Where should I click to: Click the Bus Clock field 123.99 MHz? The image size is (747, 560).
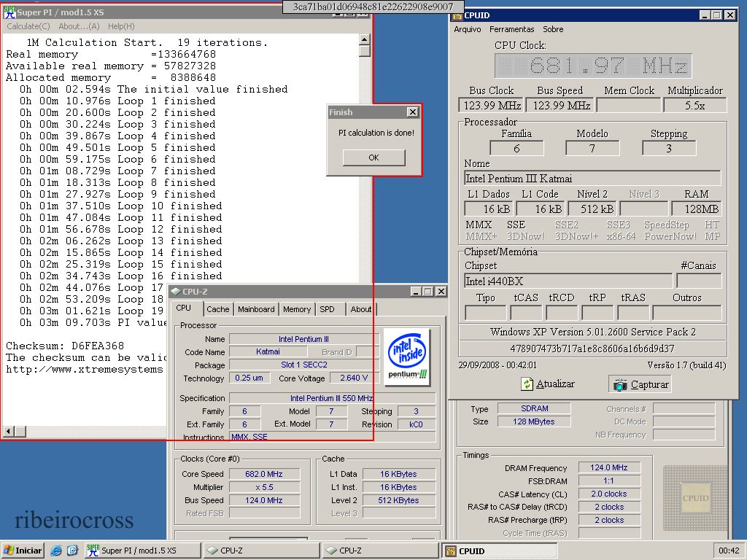491,105
